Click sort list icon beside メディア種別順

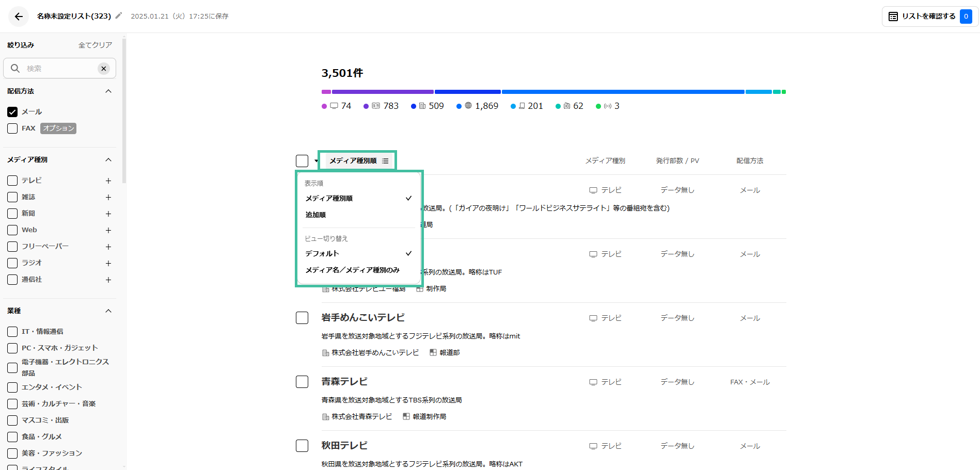click(x=385, y=161)
